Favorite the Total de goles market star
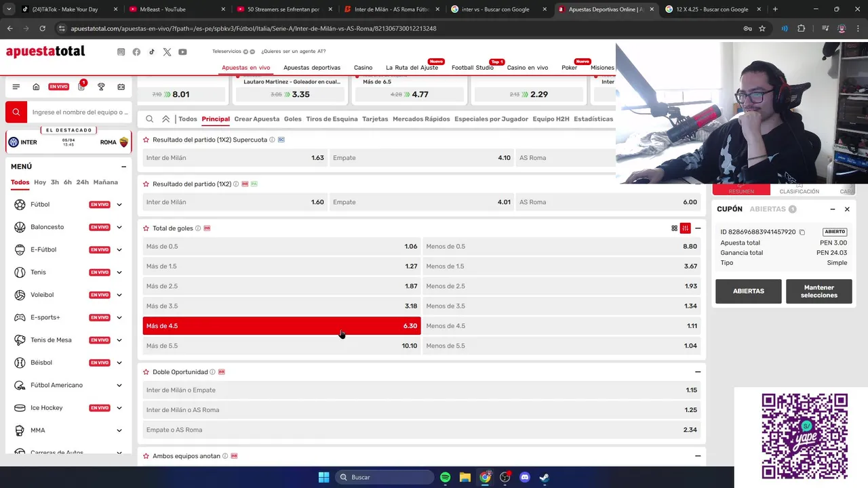 (146, 228)
